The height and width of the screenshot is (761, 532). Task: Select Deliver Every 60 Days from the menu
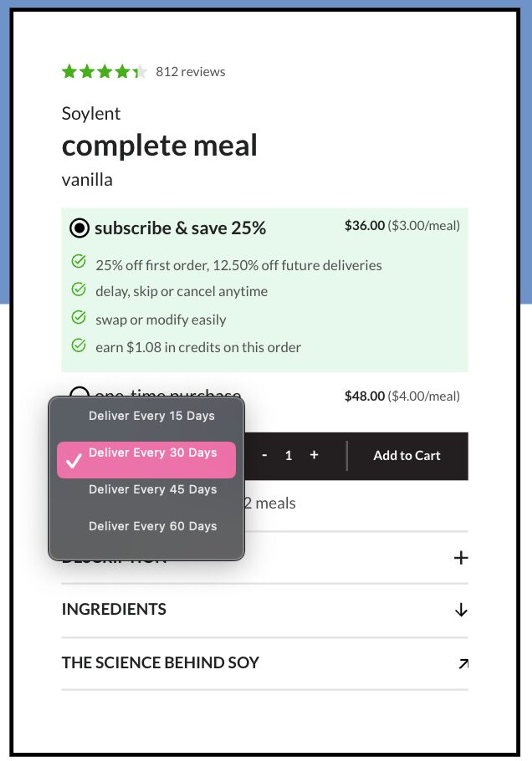point(153,526)
